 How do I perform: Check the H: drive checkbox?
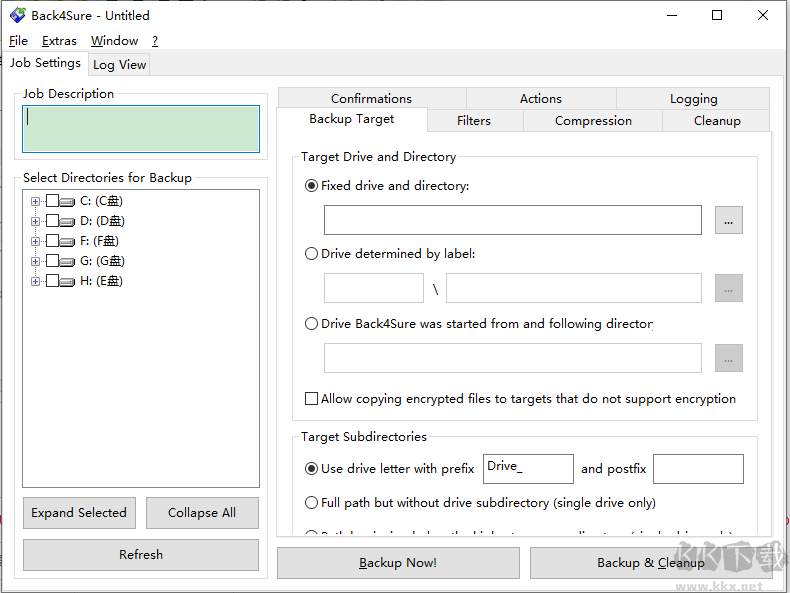pos(52,281)
